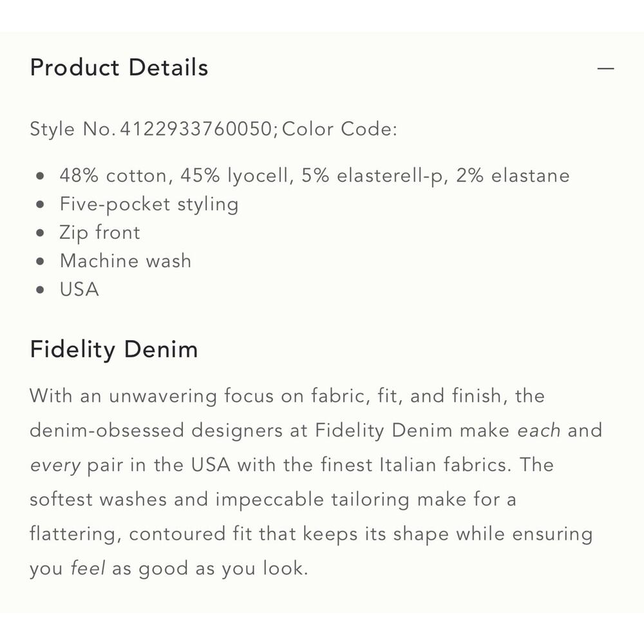The image size is (644, 644).
Task: Click the 48% cotton fabric composition line
Action: point(315,176)
